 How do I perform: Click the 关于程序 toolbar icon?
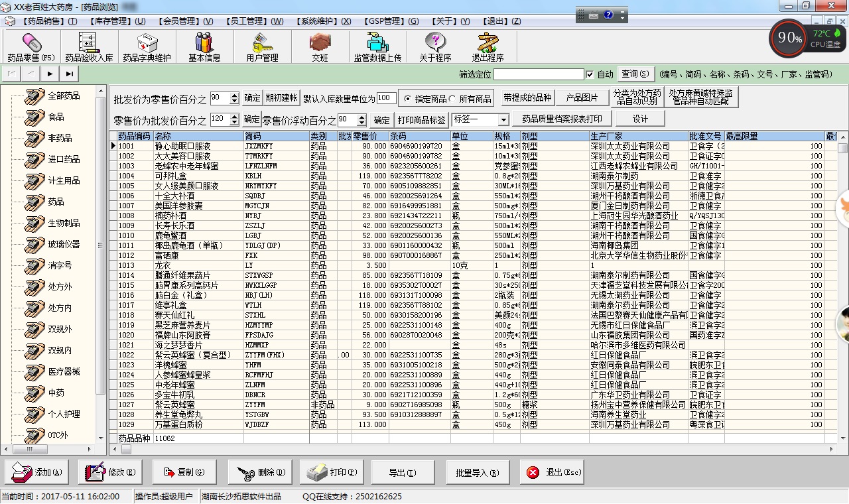434,46
